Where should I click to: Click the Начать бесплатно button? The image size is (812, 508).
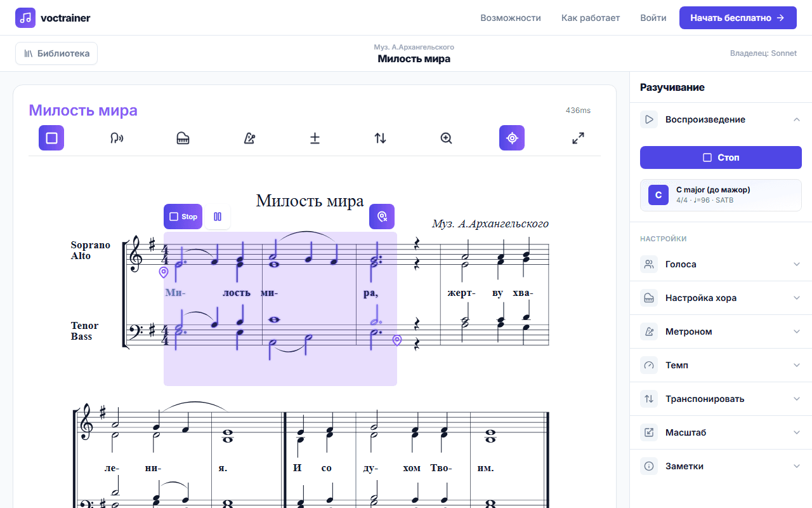pos(738,18)
